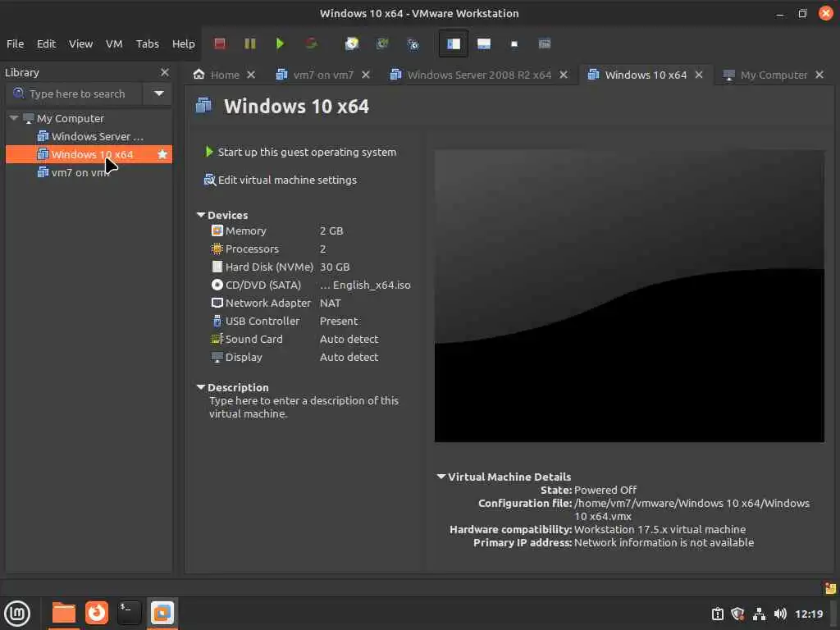The image size is (840, 630).
Task: Click the Memory device icon
Action: (217, 231)
